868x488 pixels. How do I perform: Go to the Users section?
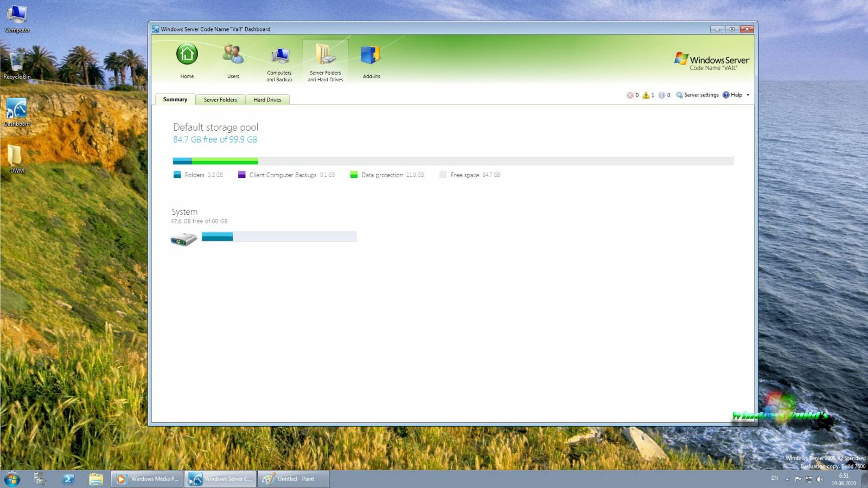point(233,61)
